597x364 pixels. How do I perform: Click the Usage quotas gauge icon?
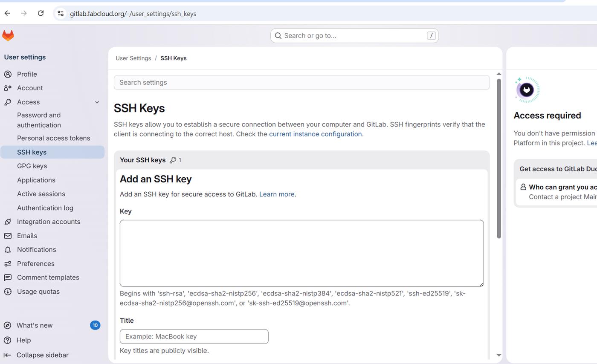coord(8,292)
